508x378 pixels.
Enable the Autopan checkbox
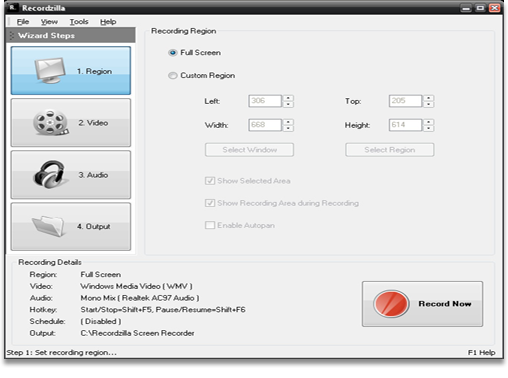[210, 225]
